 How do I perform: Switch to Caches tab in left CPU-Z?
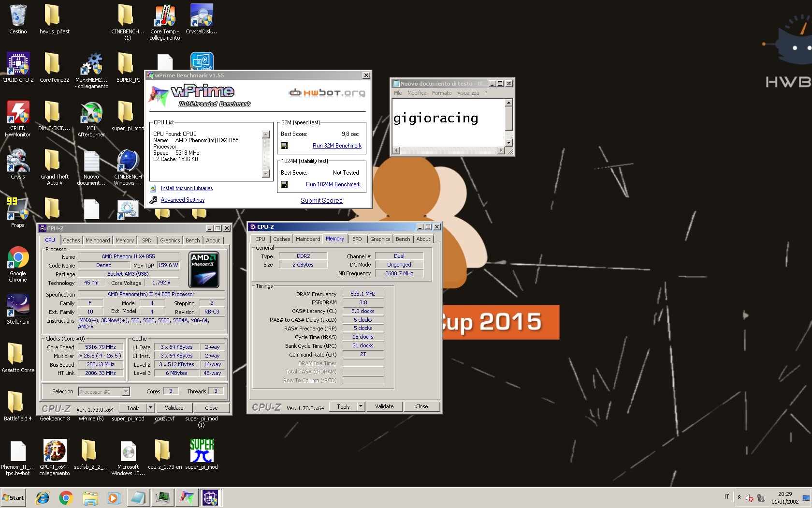click(x=72, y=240)
